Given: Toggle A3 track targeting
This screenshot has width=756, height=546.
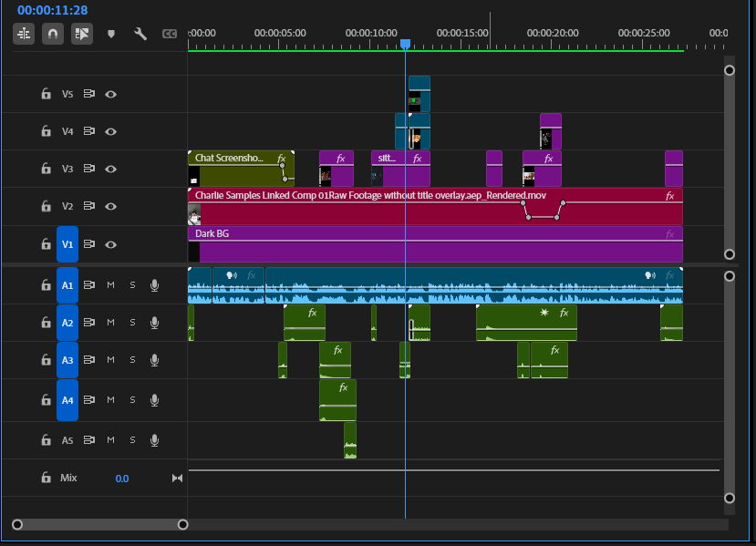Looking at the screenshot, I should [x=67, y=360].
